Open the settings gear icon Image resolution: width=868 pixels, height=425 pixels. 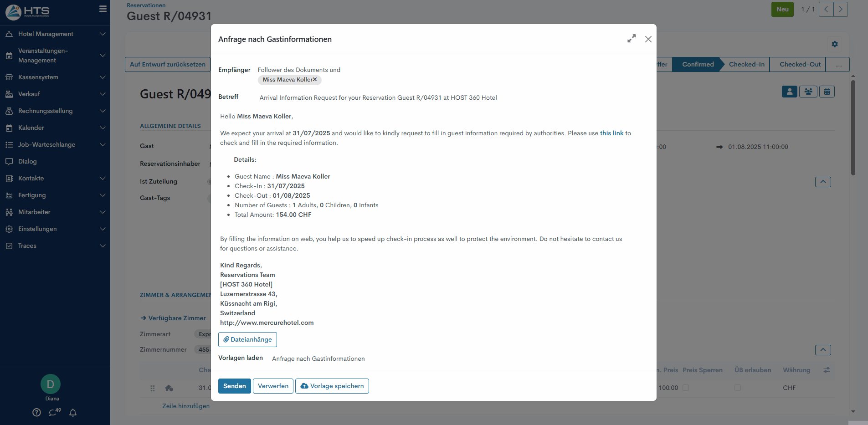point(834,44)
